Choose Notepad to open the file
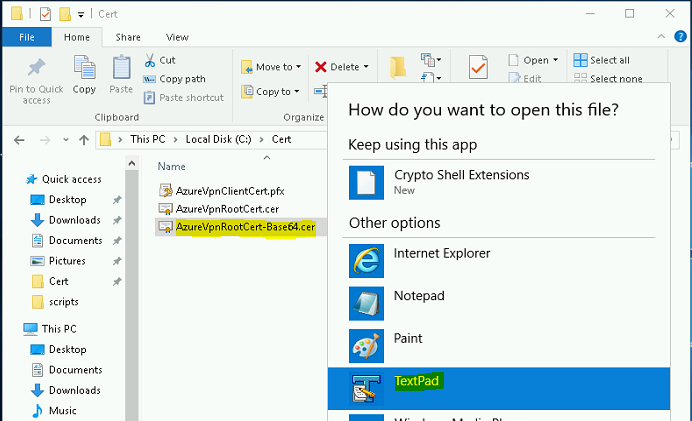 click(x=499, y=303)
